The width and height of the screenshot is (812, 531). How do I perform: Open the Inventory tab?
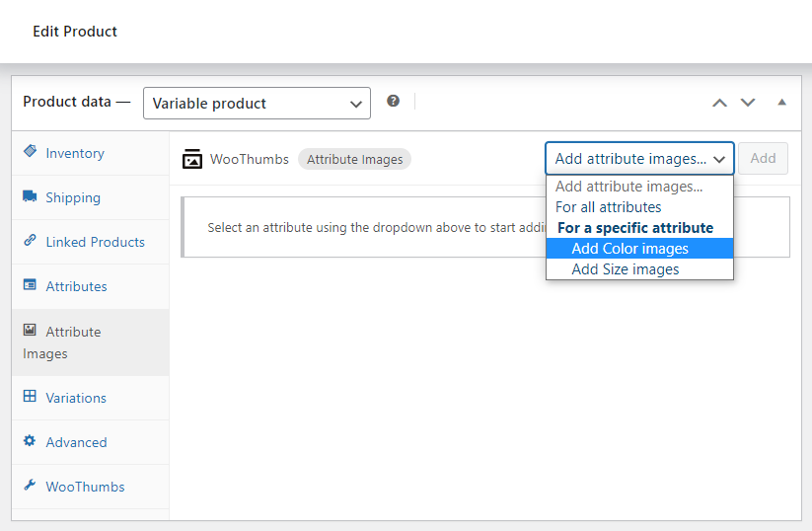(x=90, y=153)
